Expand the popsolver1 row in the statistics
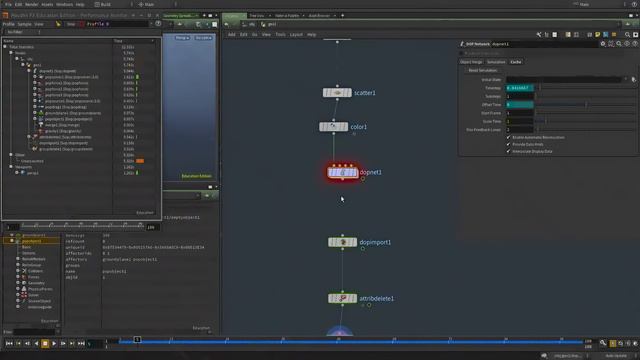 coord(35,77)
